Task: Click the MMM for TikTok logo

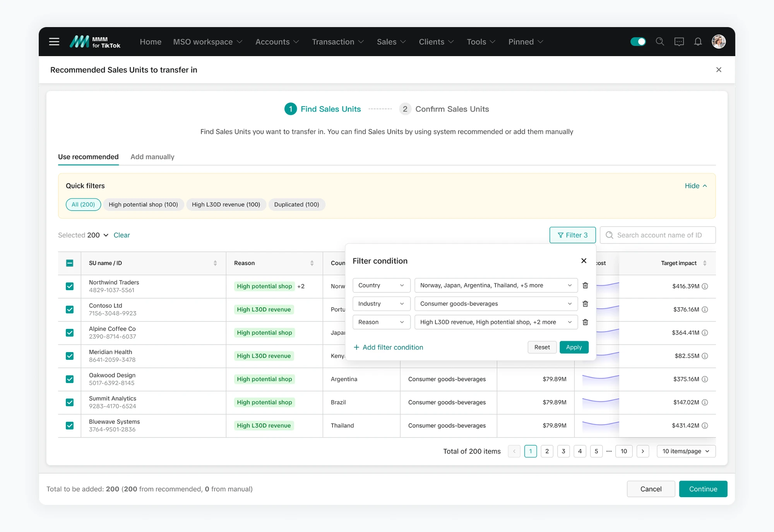Action: pyautogui.click(x=95, y=42)
